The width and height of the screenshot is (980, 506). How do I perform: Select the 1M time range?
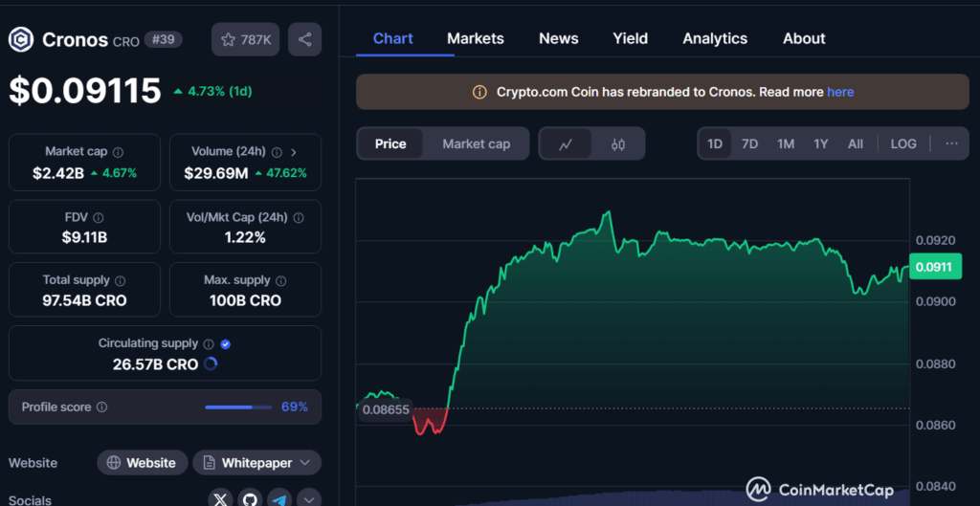point(786,144)
